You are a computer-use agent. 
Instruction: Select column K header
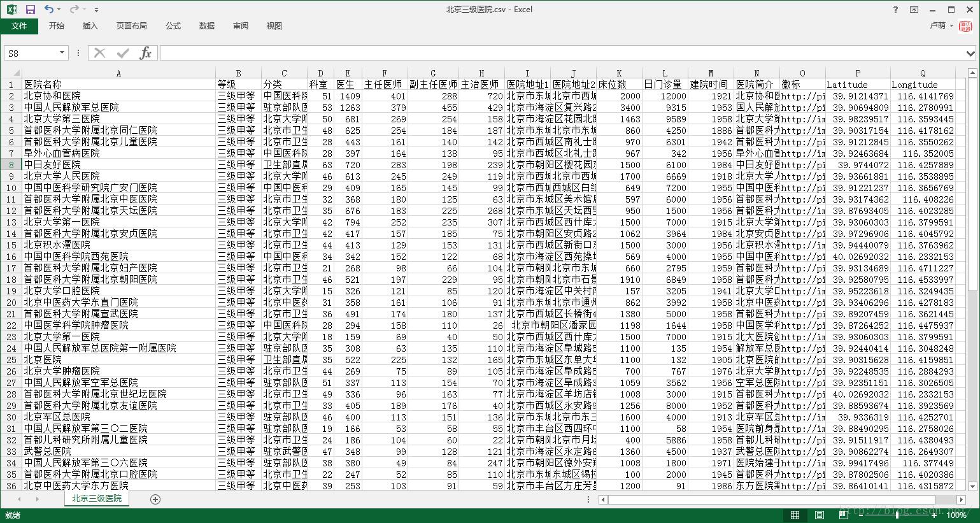point(619,73)
